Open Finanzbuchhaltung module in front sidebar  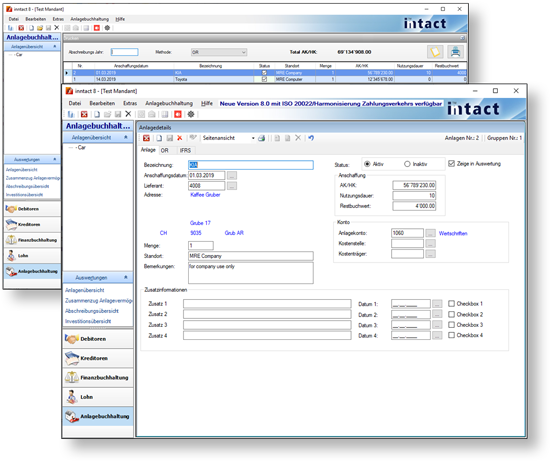click(x=98, y=378)
